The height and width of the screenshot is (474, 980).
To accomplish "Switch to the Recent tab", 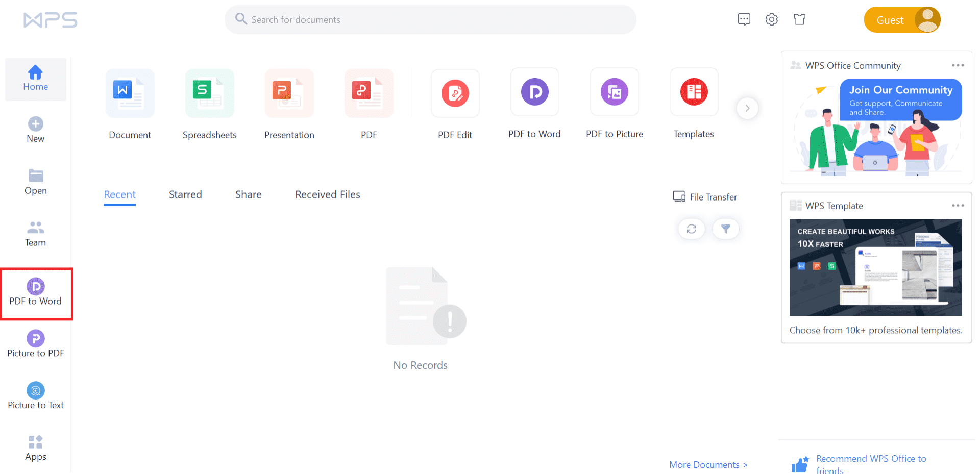I will pyautogui.click(x=120, y=195).
